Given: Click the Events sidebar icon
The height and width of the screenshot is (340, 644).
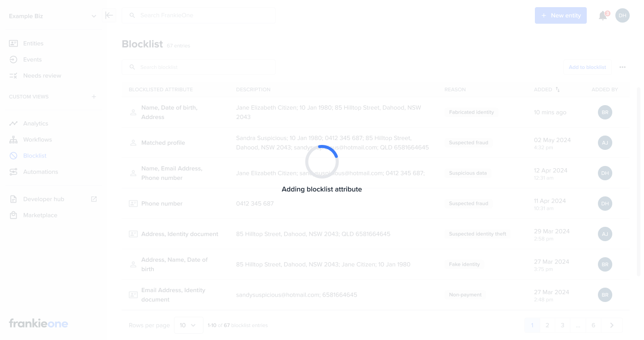Looking at the screenshot, I should coord(13,59).
